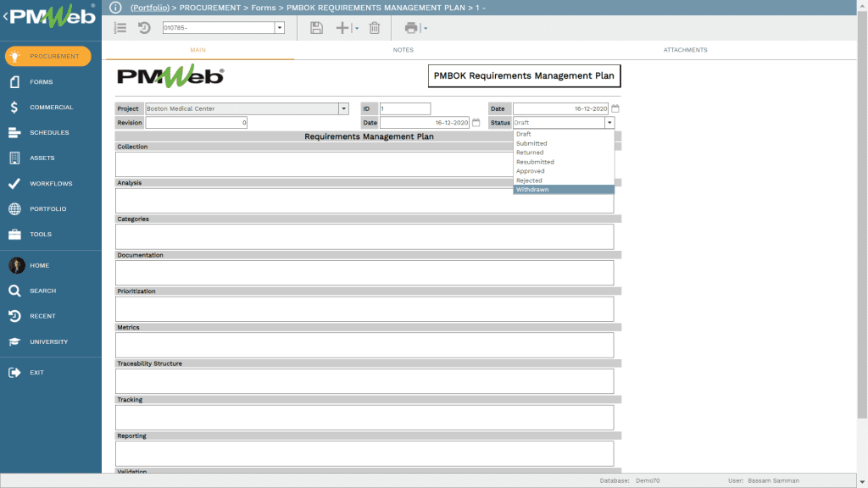Viewport: 868px width, 488px height.
Task: Switch to the Notes tab
Action: (x=403, y=50)
